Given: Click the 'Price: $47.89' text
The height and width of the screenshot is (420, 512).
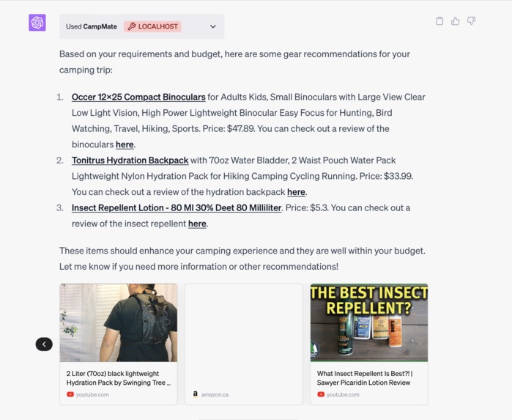Looking at the screenshot, I should (229, 129).
